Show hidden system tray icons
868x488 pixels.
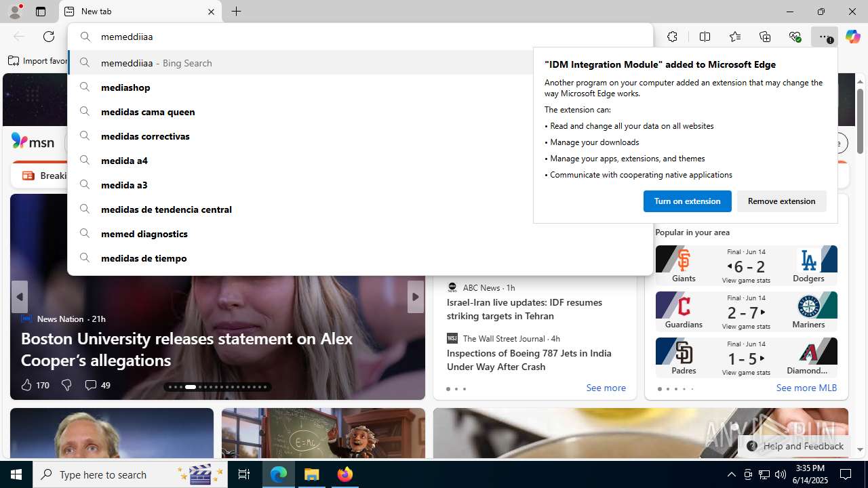click(731, 474)
